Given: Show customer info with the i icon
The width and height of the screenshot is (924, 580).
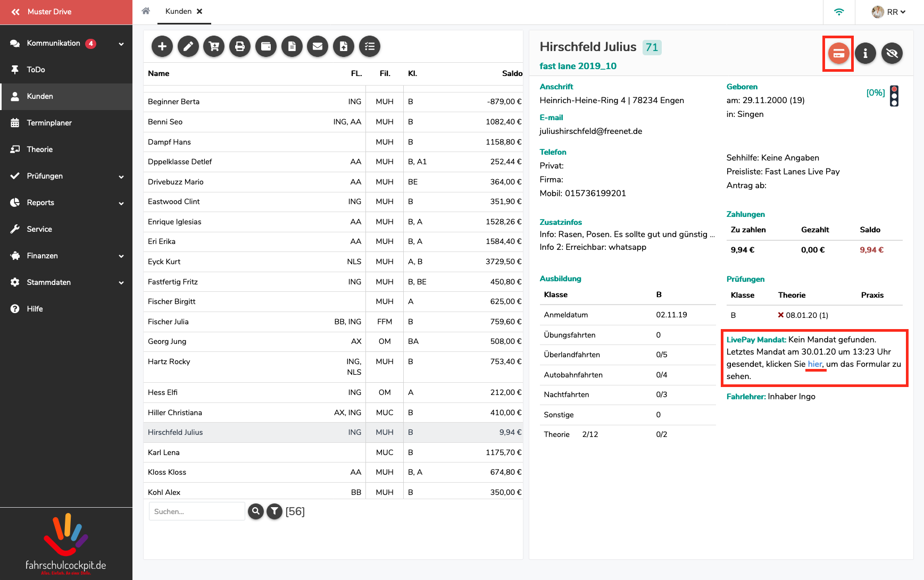Looking at the screenshot, I should click(865, 53).
